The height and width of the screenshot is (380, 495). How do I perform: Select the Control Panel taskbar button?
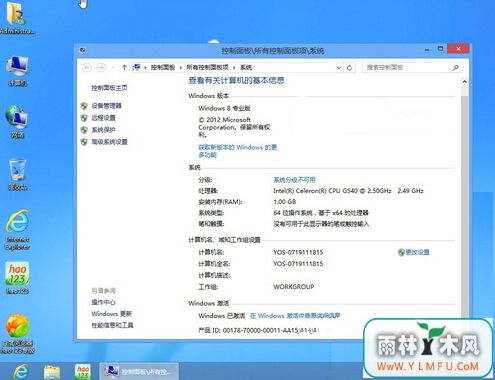(x=139, y=371)
